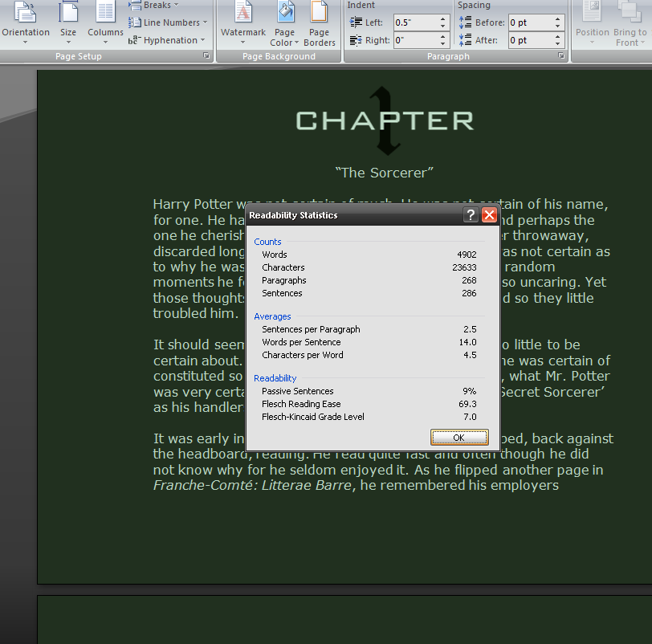Open the Hyphenation dropdown
Screen dimensions: 652x644
click(x=167, y=40)
